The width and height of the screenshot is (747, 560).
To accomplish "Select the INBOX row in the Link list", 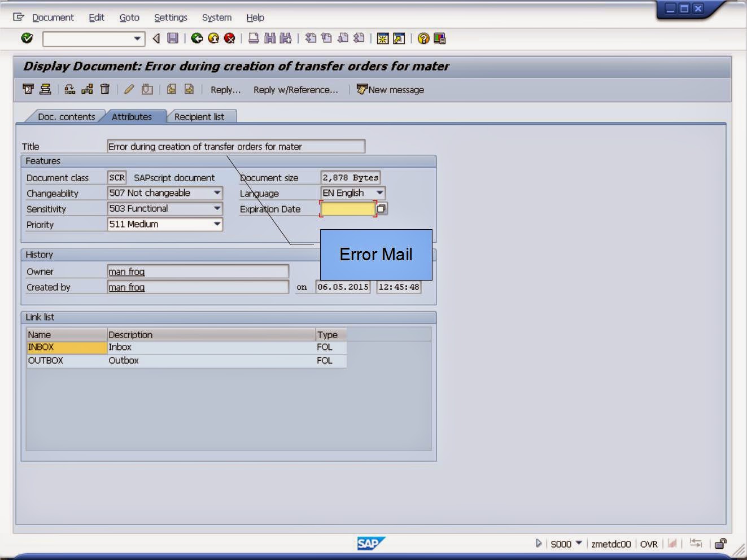I will (x=65, y=347).
